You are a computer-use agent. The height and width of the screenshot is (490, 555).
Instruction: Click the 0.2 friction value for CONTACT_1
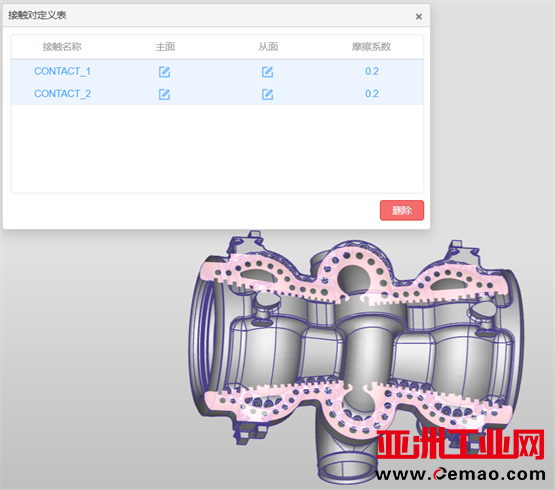(372, 71)
